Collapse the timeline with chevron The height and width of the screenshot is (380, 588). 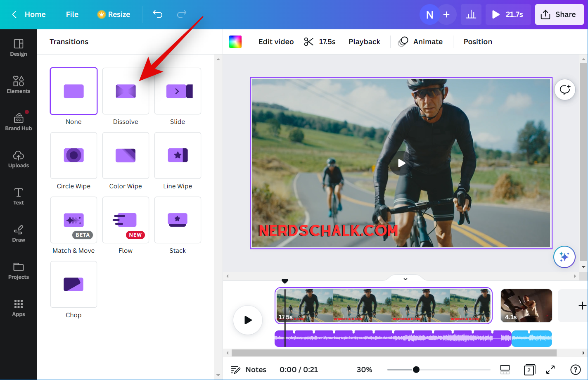click(x=405, y=279)
